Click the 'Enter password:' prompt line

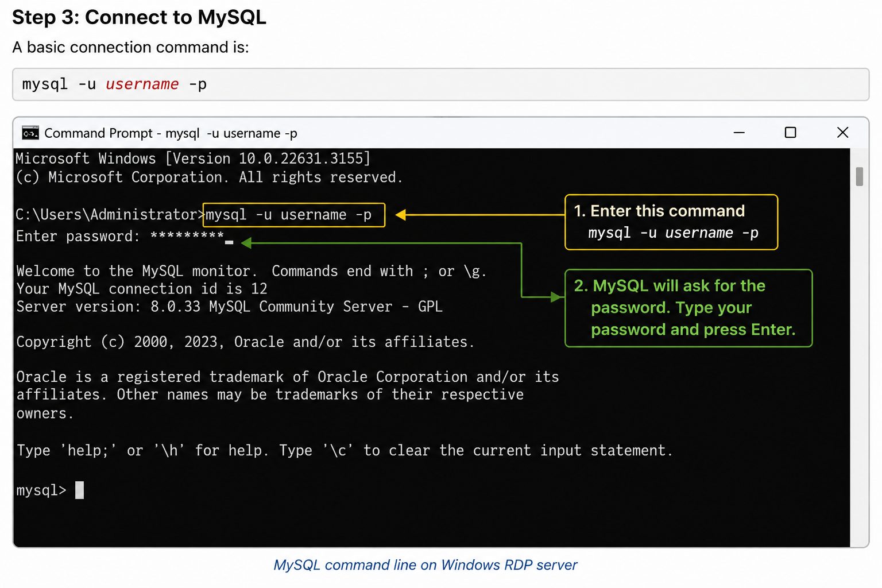[x=120, y=236]
